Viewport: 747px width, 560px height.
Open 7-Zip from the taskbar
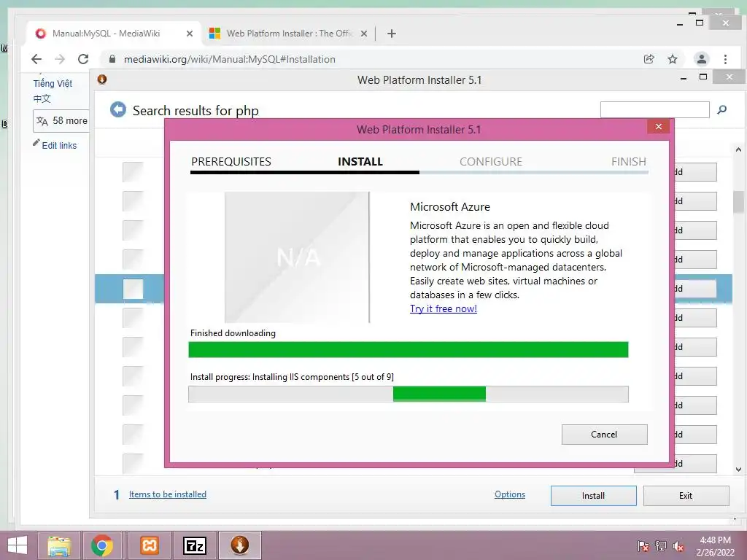195,545
